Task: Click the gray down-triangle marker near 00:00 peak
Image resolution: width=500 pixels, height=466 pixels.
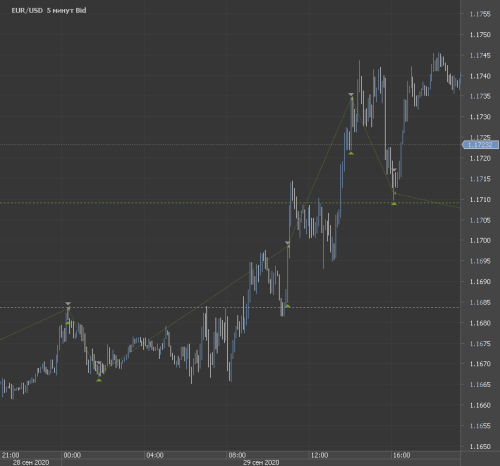Action: click(x=68, y=304)
